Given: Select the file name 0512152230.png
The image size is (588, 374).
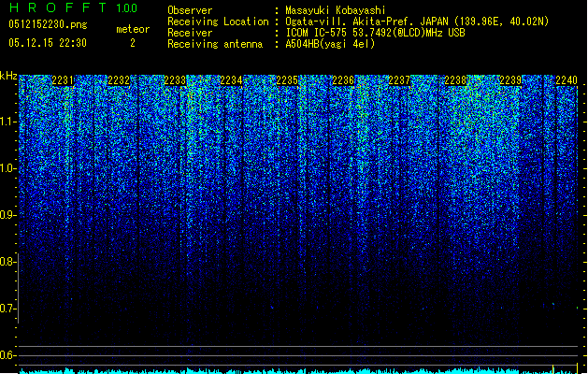Looking at the screenshot, I should click(x=48, y=24).
